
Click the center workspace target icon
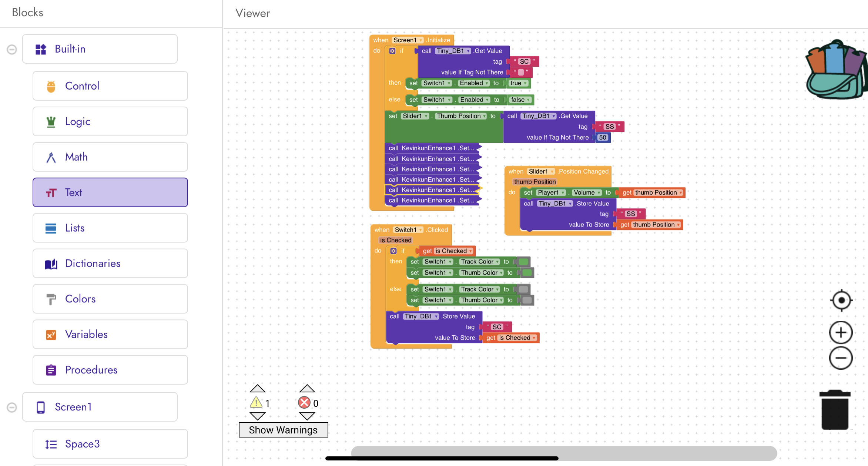[x=841, y=300]
